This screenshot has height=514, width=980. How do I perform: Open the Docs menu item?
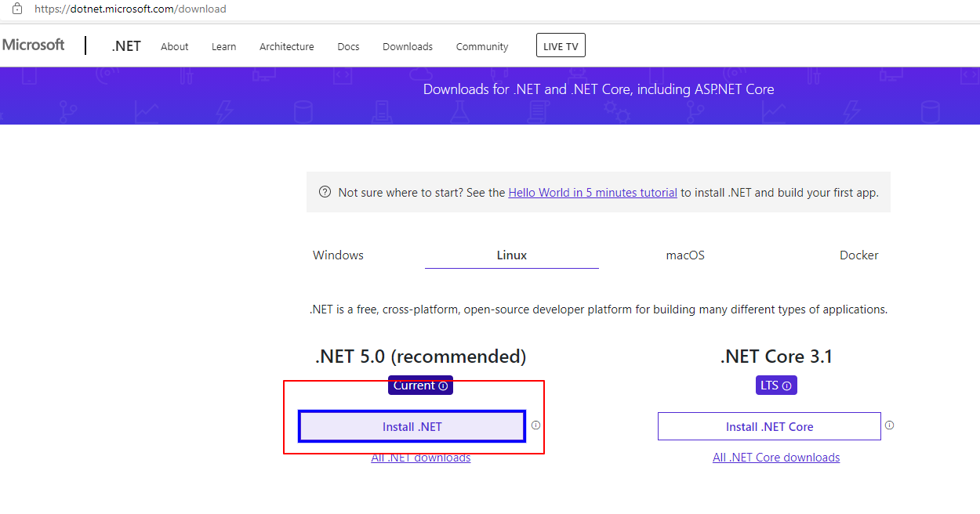point(348,46)
